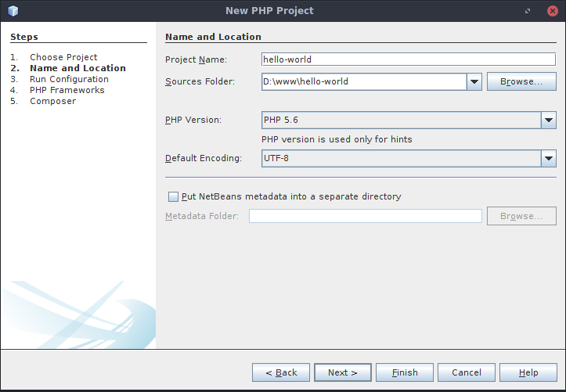Click the Name and Location panel heading
The height and width of the screenshot is (392, 566).
click(x=213, y=37)
